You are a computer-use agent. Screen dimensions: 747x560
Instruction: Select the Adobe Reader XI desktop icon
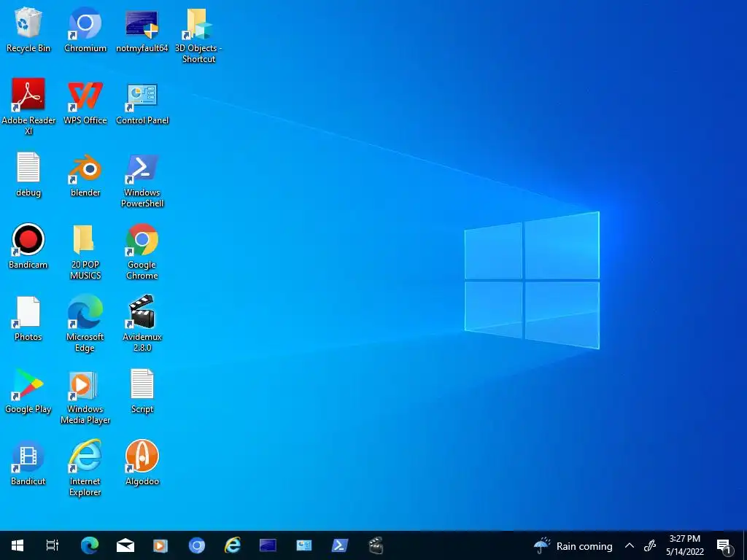[x=28, y=108]
